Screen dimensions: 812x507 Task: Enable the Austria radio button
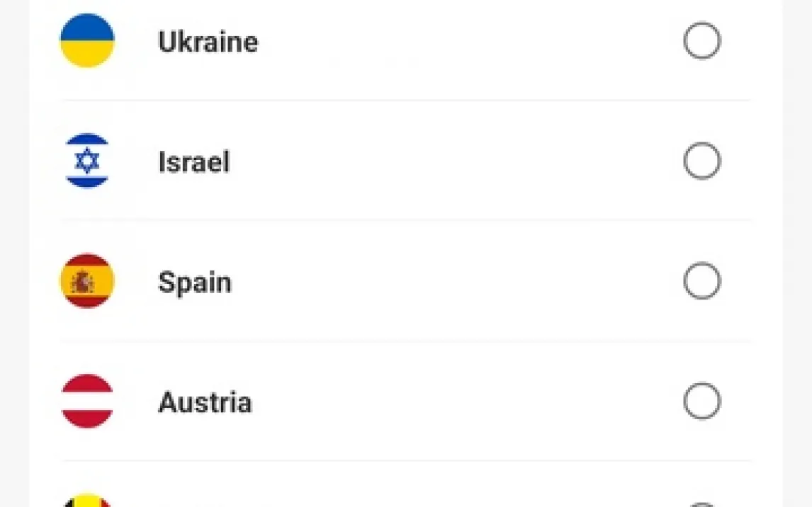[701, 401]
